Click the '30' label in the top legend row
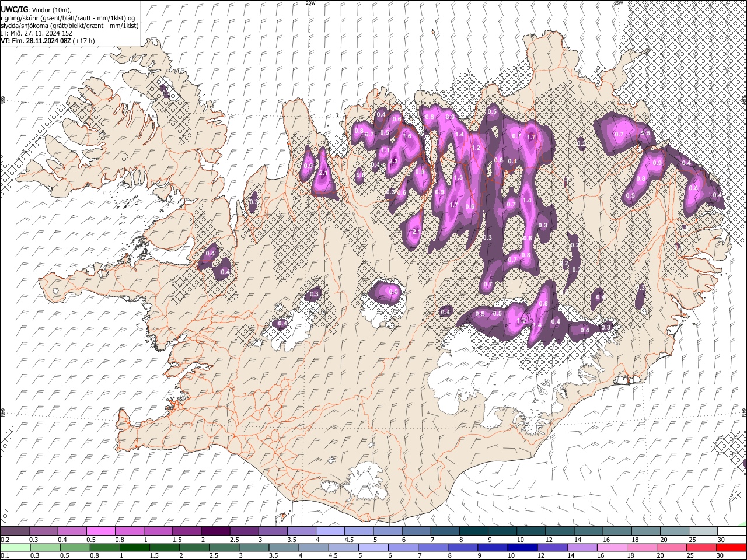 tap(721, 540)
